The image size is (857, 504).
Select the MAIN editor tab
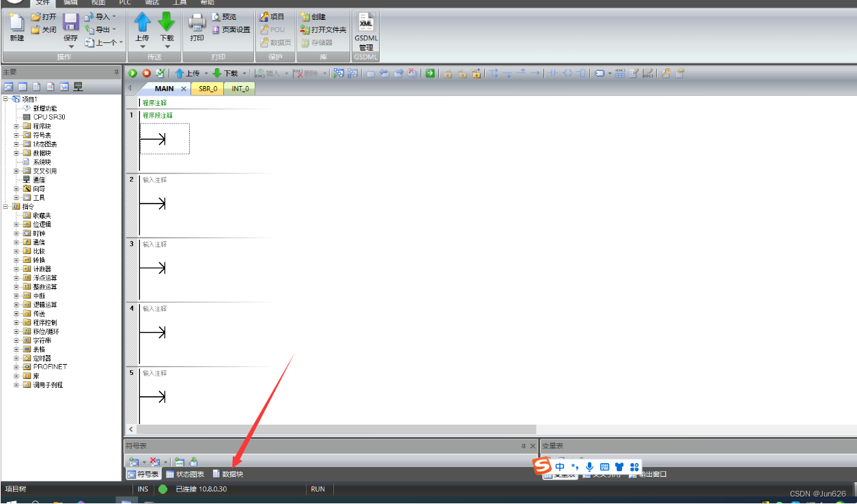[x=164, y=89]
